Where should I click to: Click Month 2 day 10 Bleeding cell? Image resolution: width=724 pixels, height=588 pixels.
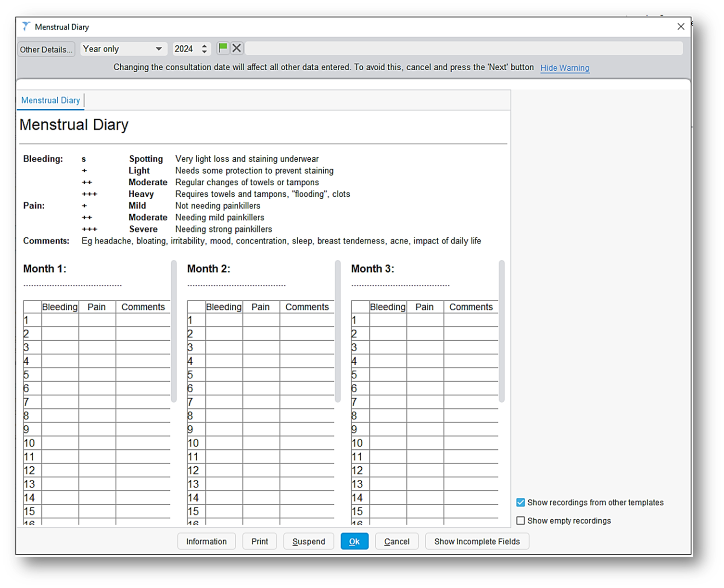(224, 443)
